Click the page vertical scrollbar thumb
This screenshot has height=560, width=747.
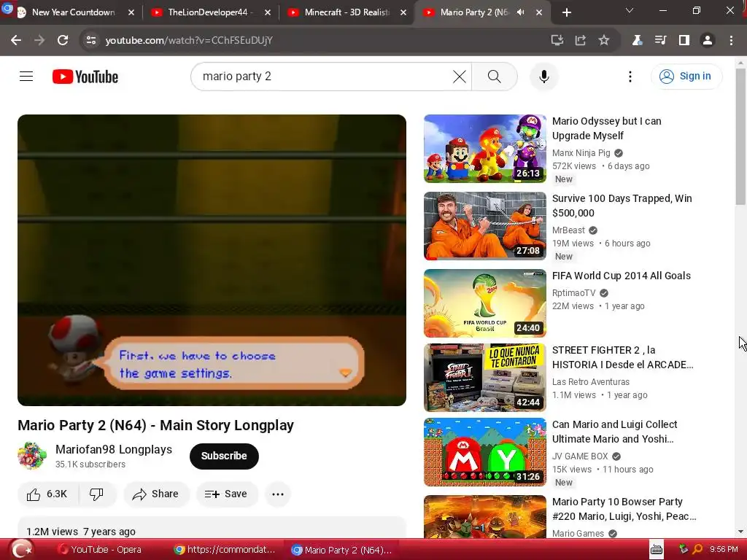(x=740, y=136)
